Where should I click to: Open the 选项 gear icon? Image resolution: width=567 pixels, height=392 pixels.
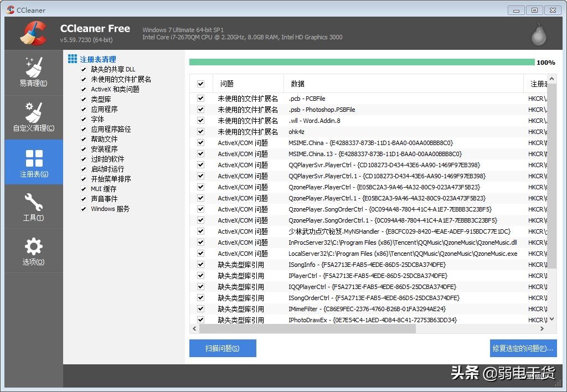(34, 251)
